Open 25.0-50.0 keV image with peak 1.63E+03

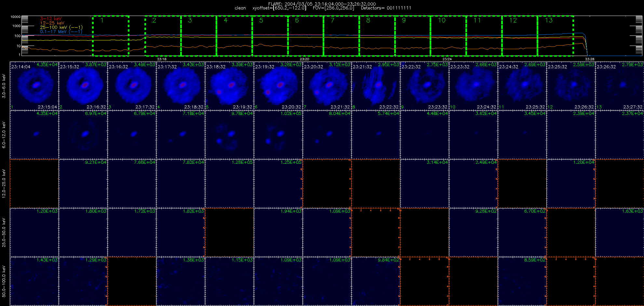(620, 232)
